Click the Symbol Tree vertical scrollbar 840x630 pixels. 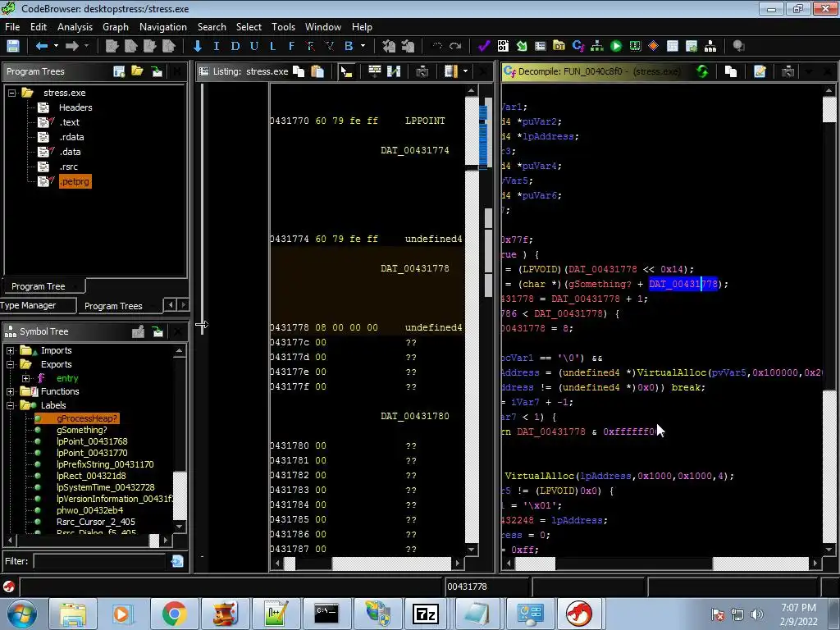pos(180,439)
